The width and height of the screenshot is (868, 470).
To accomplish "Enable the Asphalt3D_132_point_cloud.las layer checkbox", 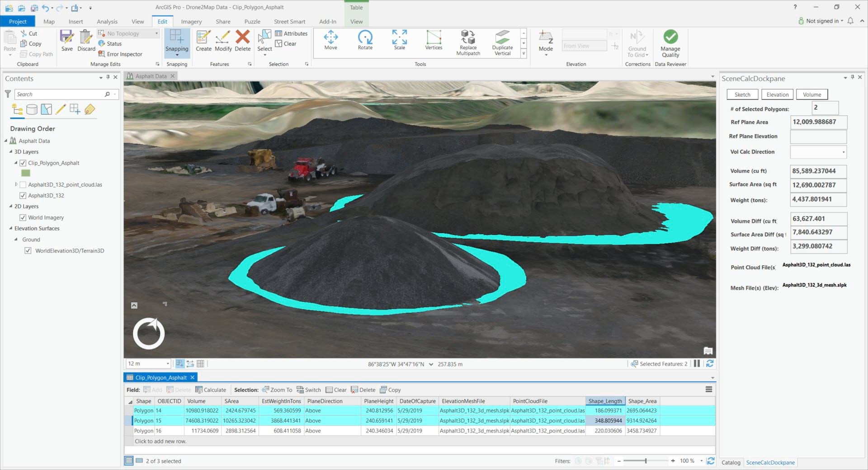I will [x=23, y=185].
